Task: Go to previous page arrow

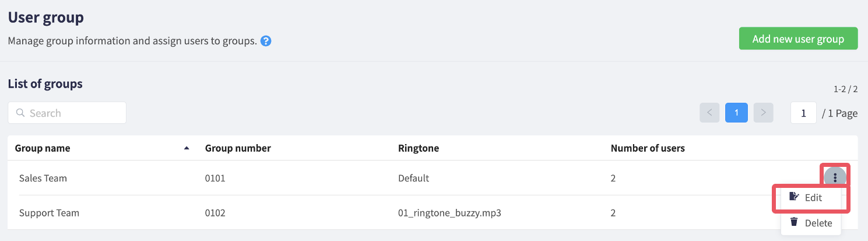Action: [709, 113]
